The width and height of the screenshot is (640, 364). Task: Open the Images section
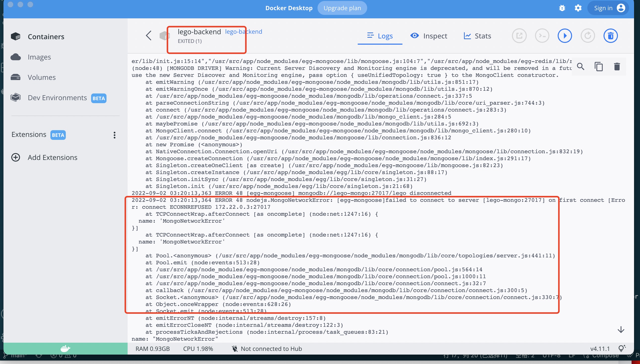coord(39,57)
